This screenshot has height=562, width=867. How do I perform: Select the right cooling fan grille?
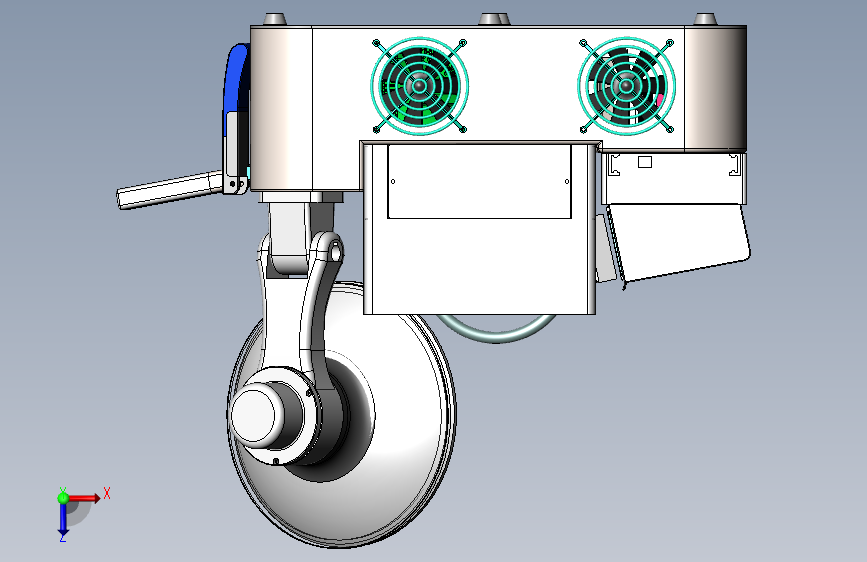point(626,86)
